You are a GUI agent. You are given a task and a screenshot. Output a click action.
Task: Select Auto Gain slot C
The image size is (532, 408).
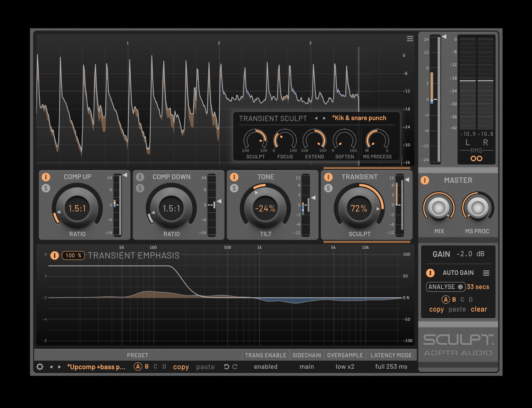click(x=462, y=300)
